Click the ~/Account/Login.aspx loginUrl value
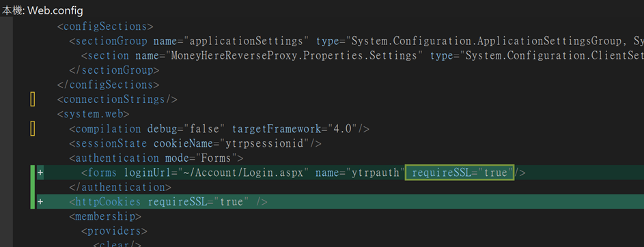This screenshot has height=247, width=644. (242, 173)
